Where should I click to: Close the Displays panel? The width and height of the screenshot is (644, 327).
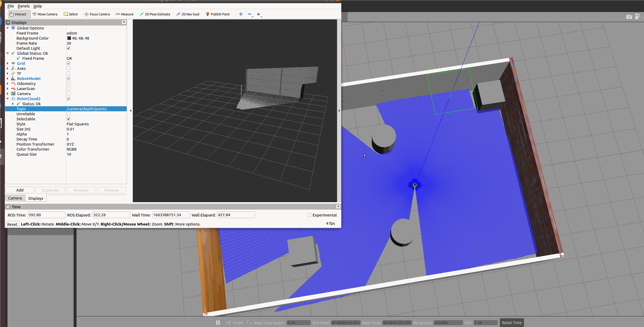coord(124,22)
